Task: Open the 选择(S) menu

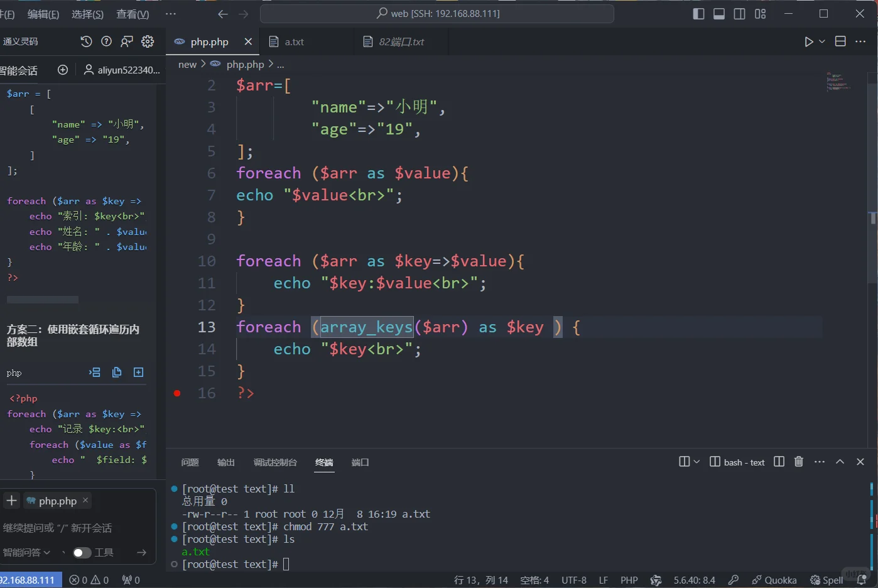Action: tap(88, 14)
